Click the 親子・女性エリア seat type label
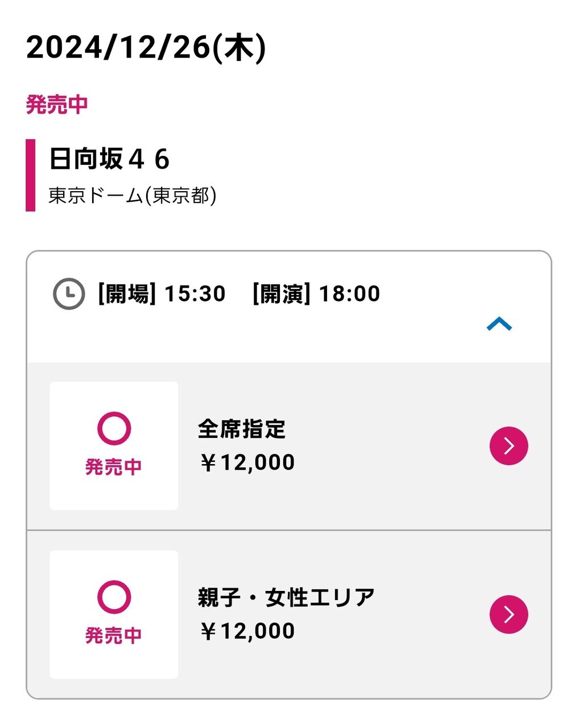 point(287,597)
